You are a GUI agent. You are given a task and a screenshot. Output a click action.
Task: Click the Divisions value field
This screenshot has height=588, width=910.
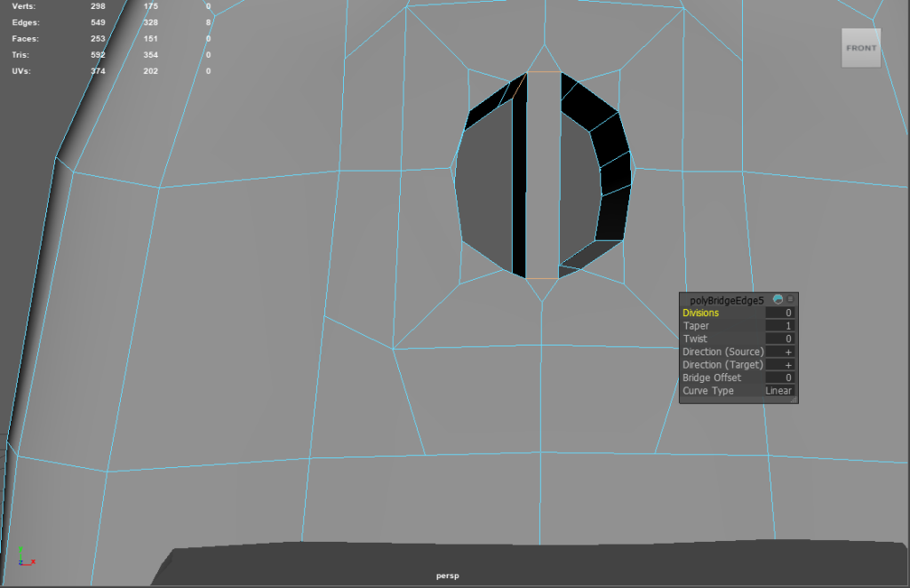coord(779,313)
